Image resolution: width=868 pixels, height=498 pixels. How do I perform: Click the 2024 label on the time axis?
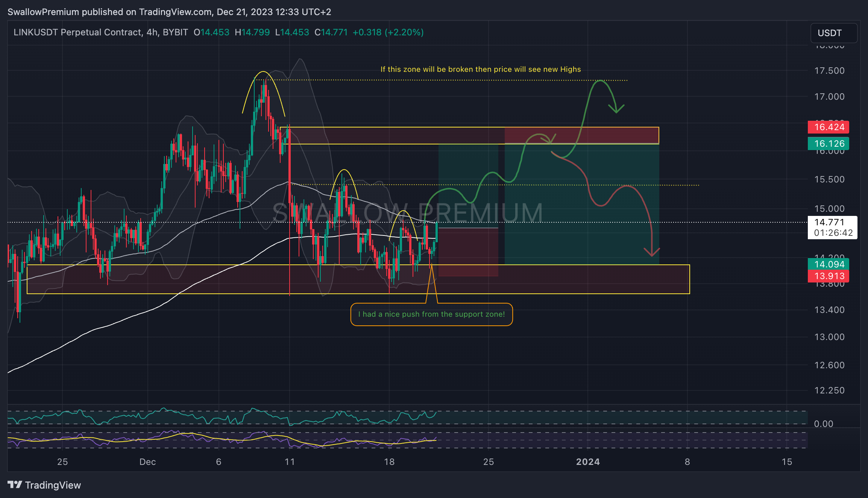pyautogui.click(x=588, y=462)
